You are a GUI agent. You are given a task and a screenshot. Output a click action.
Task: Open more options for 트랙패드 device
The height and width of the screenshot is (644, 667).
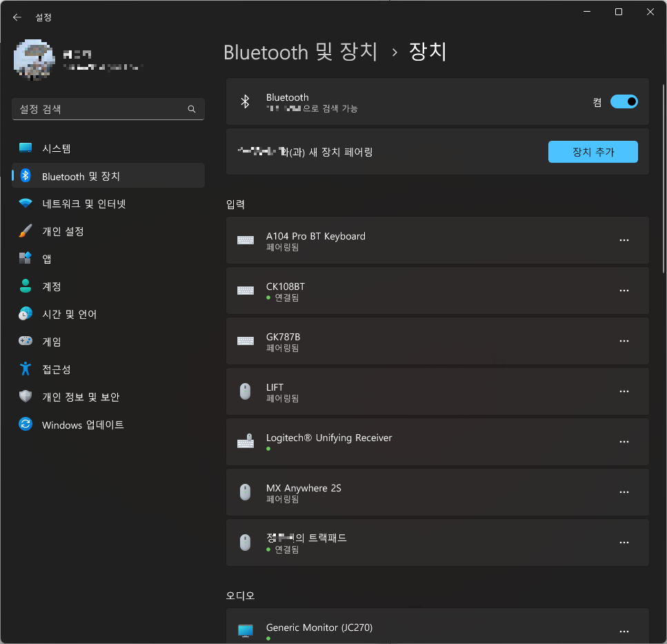coord(624,543)
